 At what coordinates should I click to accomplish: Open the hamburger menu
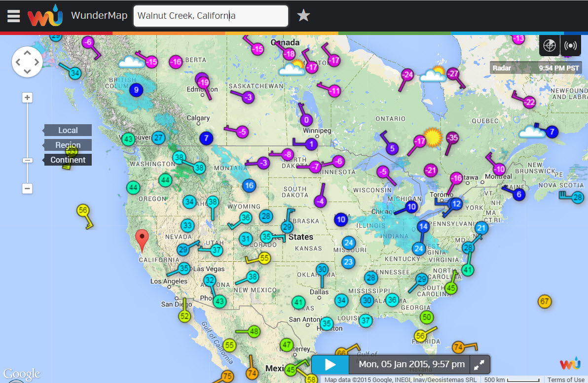[x=14, y=16]
